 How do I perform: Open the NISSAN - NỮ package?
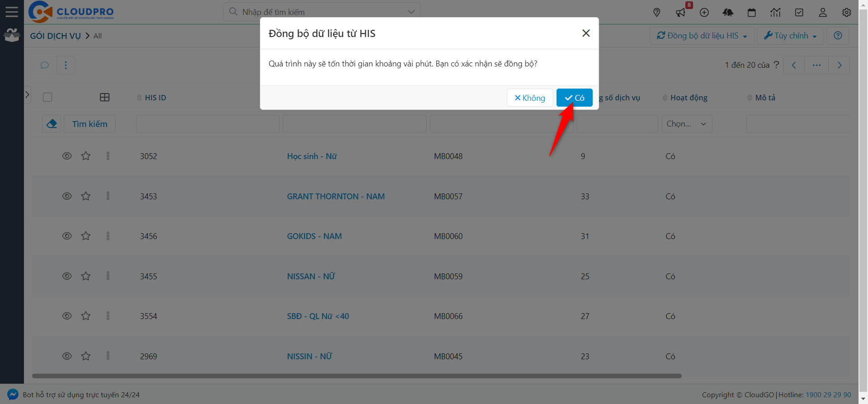coord(311,276)
